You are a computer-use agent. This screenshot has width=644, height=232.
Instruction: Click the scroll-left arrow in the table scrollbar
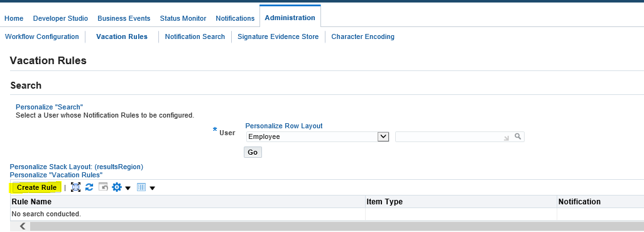coord(23,226)
